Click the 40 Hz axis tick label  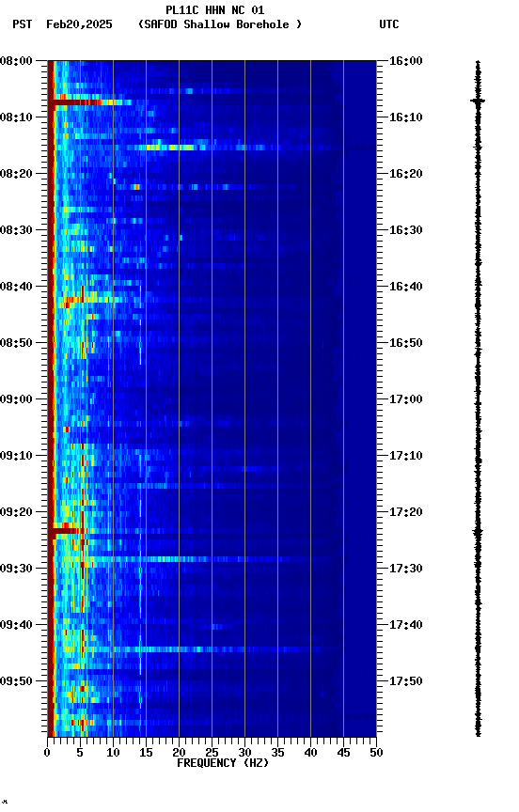tap(310, 753)
